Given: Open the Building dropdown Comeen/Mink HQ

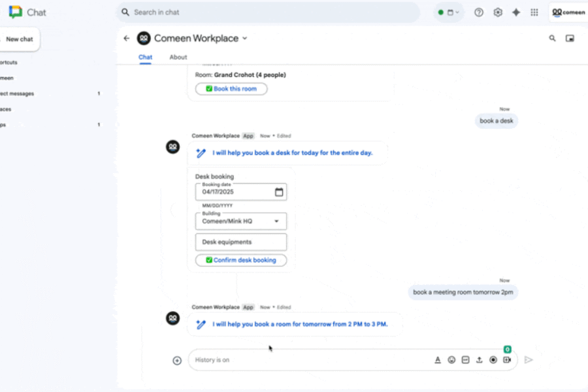Looking at the screenshot, I should click(x=240, y=221).
